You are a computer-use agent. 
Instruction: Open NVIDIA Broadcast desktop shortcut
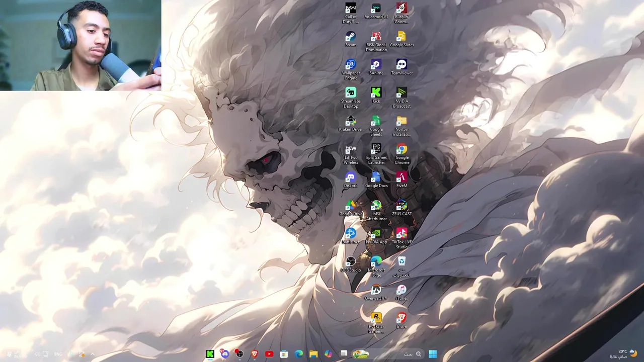(401, 98)
